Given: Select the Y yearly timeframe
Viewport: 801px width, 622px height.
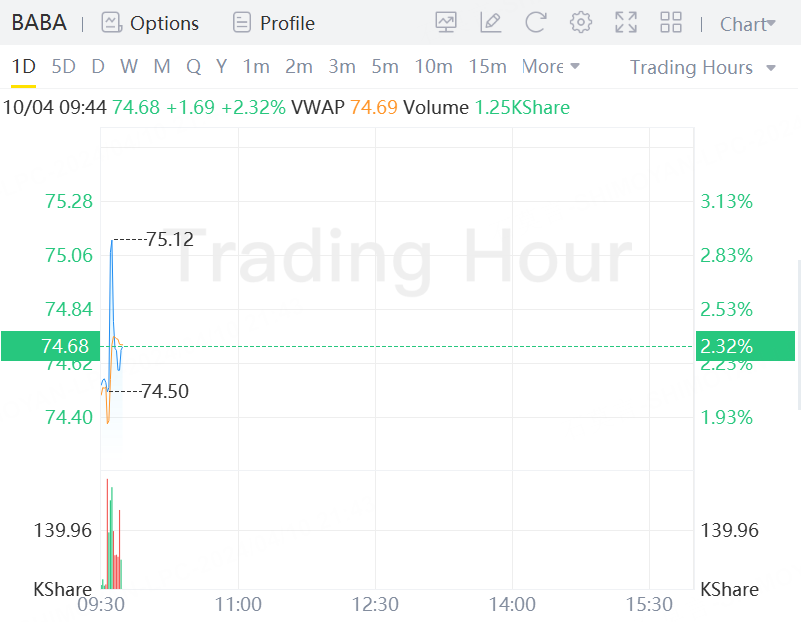Looking at the screenshot, I should tap(221, 66).
